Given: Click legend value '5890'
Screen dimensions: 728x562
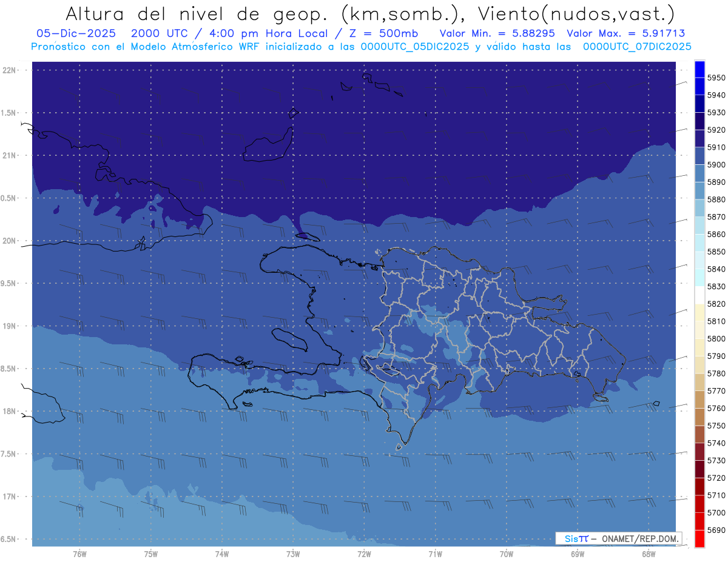Looking at the screenshot, I should [x=716, y=182].
